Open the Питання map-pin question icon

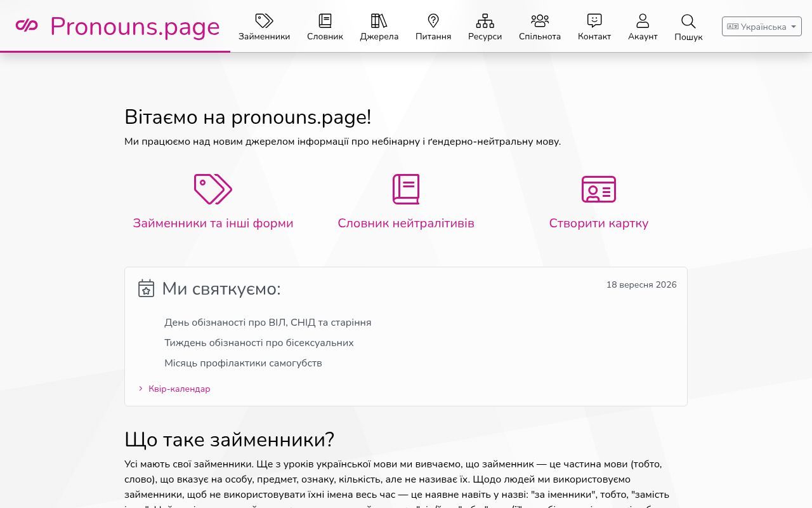[433, 21]
